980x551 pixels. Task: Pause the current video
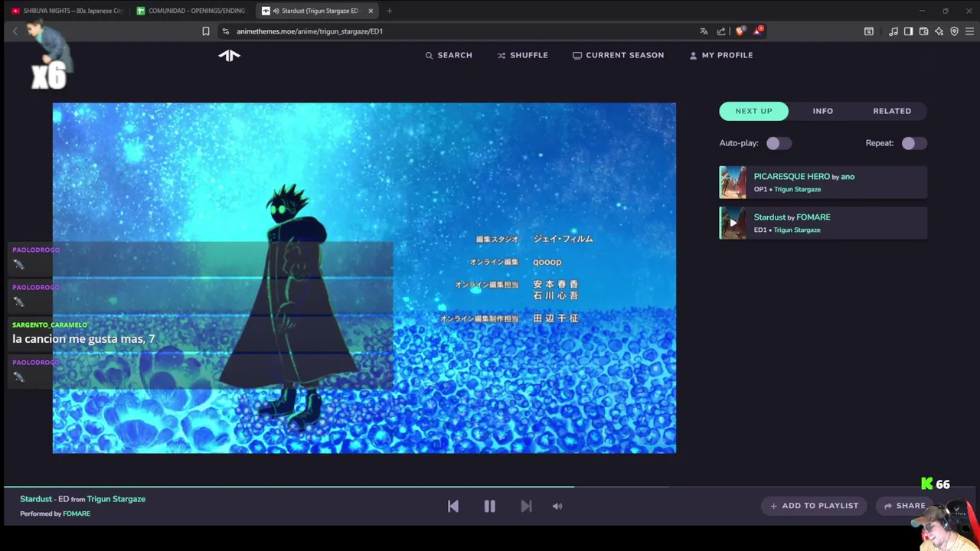coord(490,506)
